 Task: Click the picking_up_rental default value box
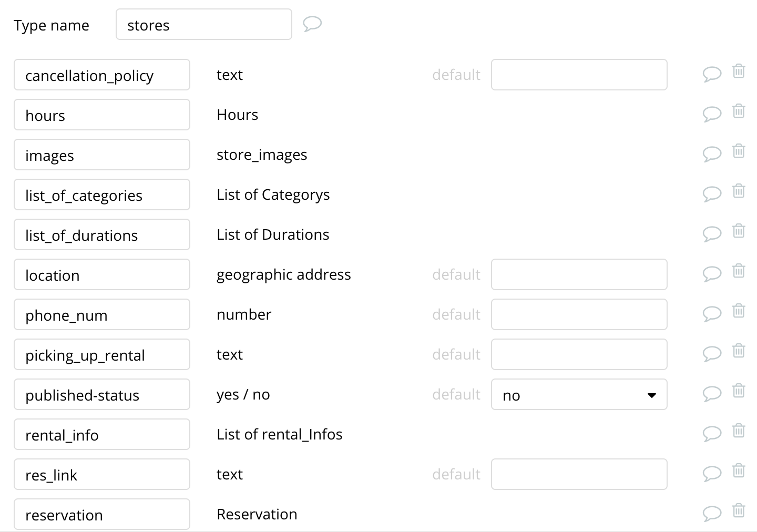[x=579, y=354]
